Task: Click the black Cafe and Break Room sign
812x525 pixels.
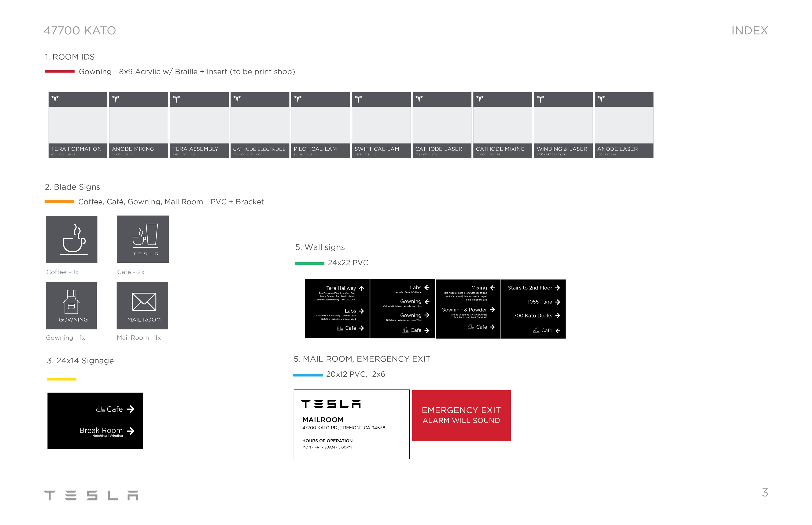Action: 95,421
